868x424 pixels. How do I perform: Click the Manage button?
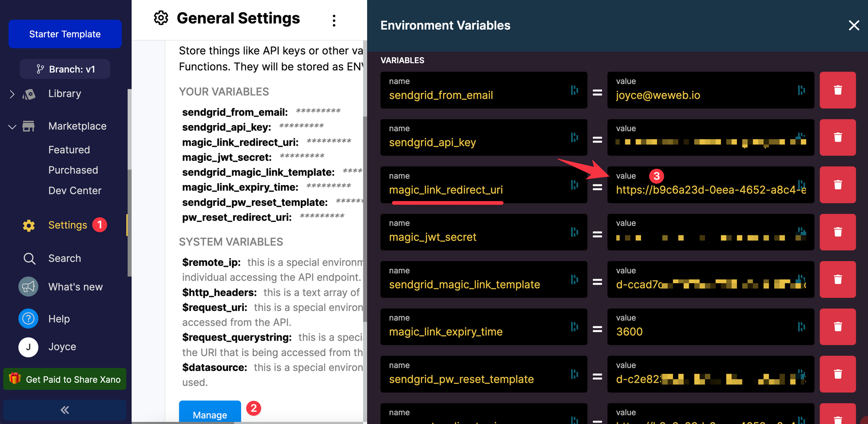tap(210, 414)
